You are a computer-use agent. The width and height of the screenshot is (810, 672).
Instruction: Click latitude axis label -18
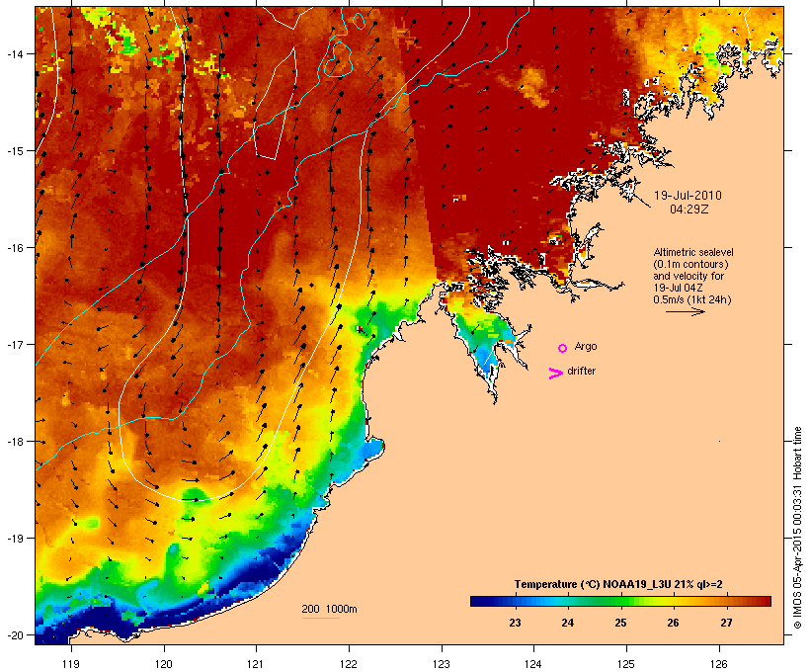(15, 441)
